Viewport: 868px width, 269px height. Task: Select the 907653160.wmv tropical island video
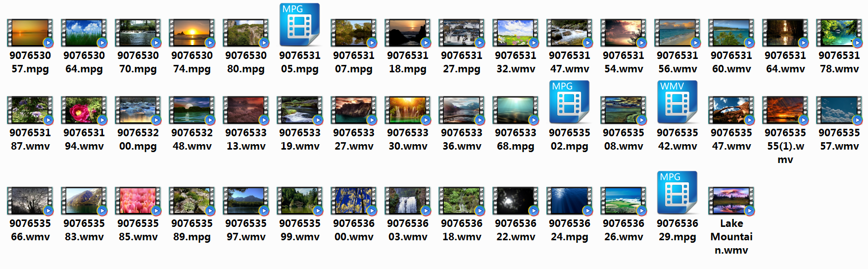tap(731, 33)
